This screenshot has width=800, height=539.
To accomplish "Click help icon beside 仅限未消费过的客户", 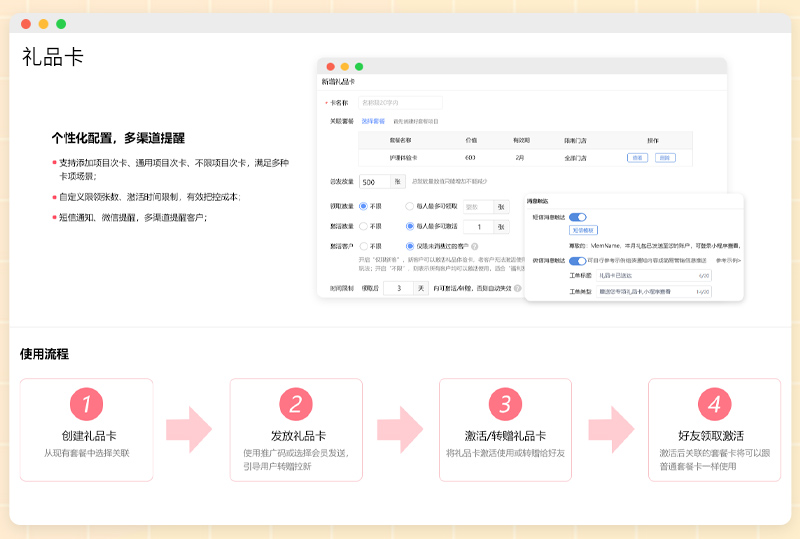I will [x=474, y=247].
